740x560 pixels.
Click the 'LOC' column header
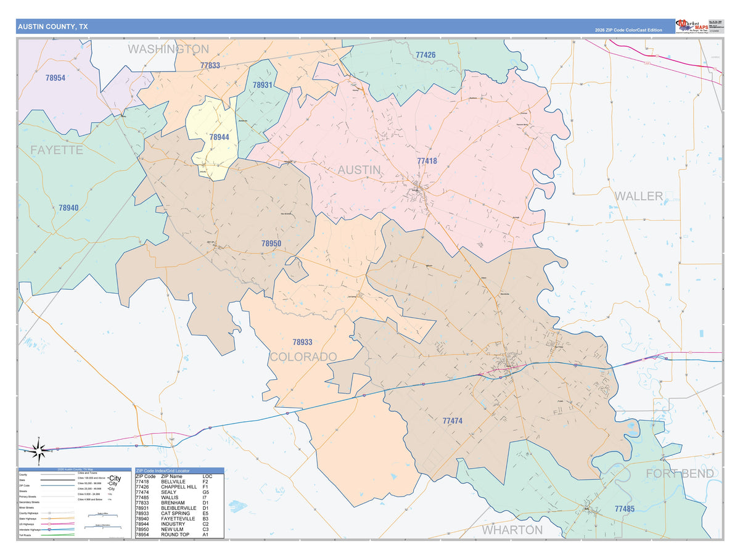point(207,477)
